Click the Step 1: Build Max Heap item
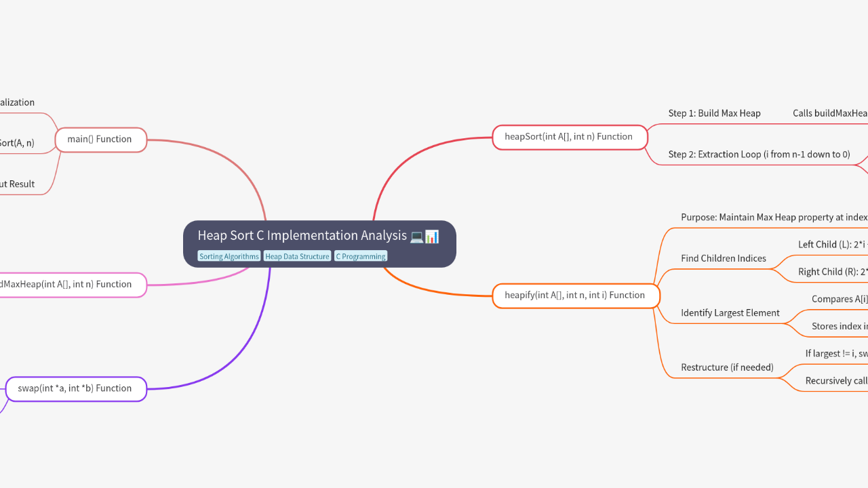Screen dimensions: 868x488 click(714, 113)
